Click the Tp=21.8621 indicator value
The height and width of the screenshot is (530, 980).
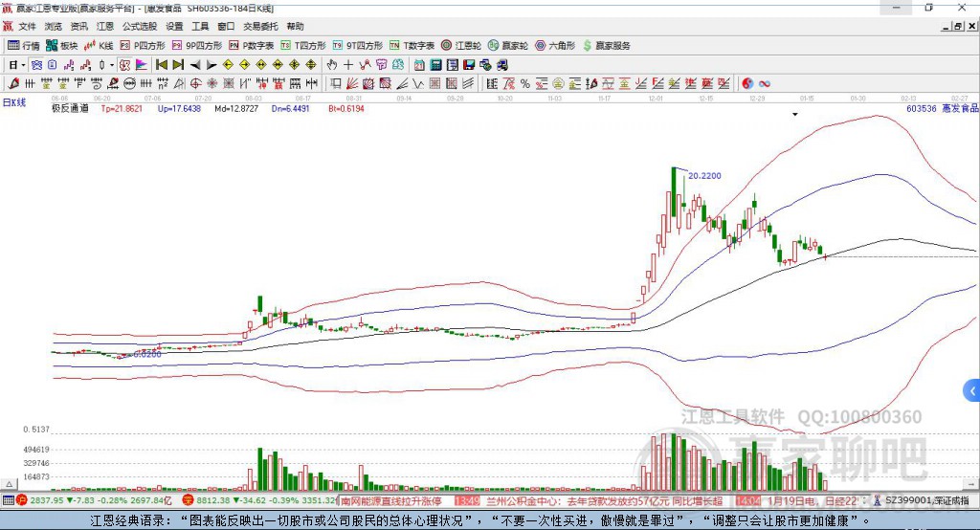(122, 108)
